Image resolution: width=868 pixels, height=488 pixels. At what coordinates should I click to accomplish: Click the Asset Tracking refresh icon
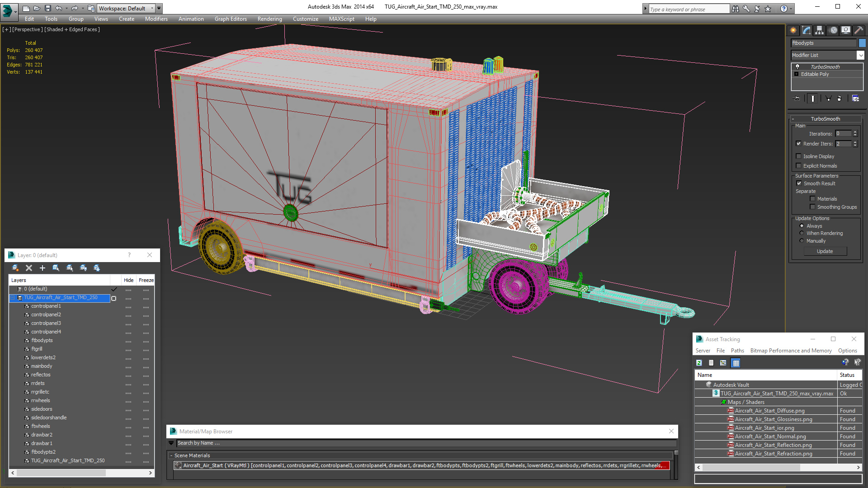tap(699, 363)
